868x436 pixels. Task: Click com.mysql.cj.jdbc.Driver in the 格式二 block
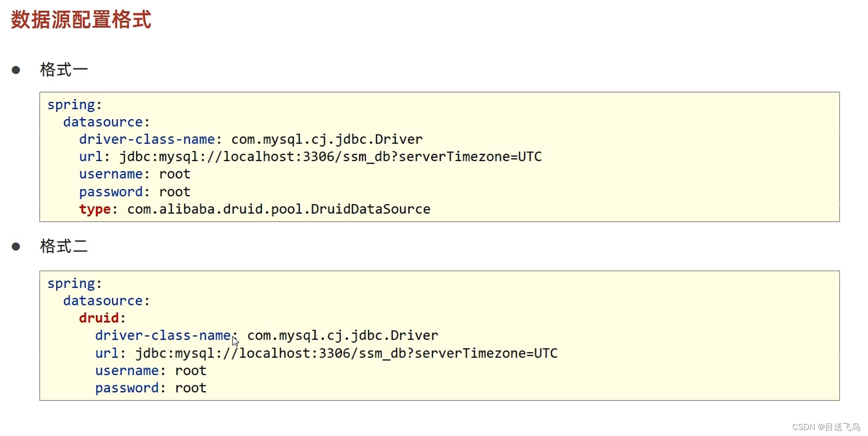pos(343,336)
